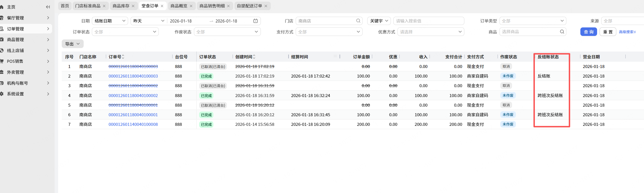This screenshot has width=644, height=193.
Task: Click the 重置 reset button
Action: click(608, 32)
